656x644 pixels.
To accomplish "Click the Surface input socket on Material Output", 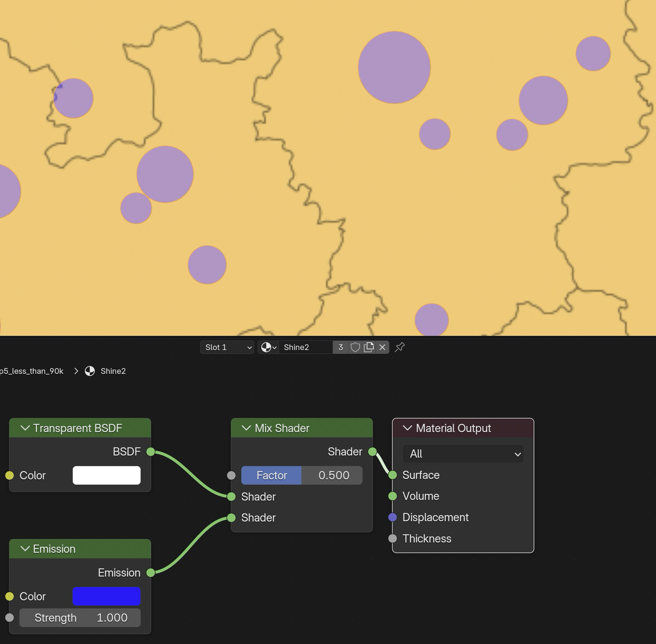I will point(392,475).
